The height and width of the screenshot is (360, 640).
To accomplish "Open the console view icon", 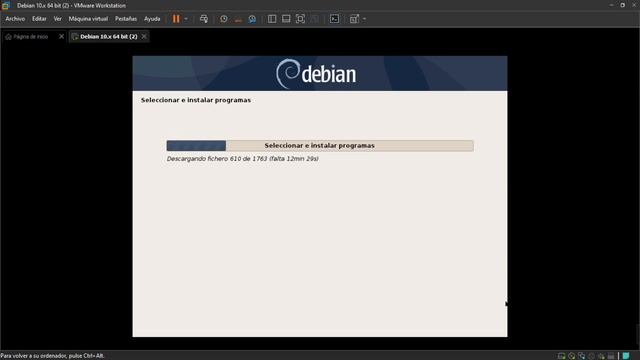I will 334,19.
